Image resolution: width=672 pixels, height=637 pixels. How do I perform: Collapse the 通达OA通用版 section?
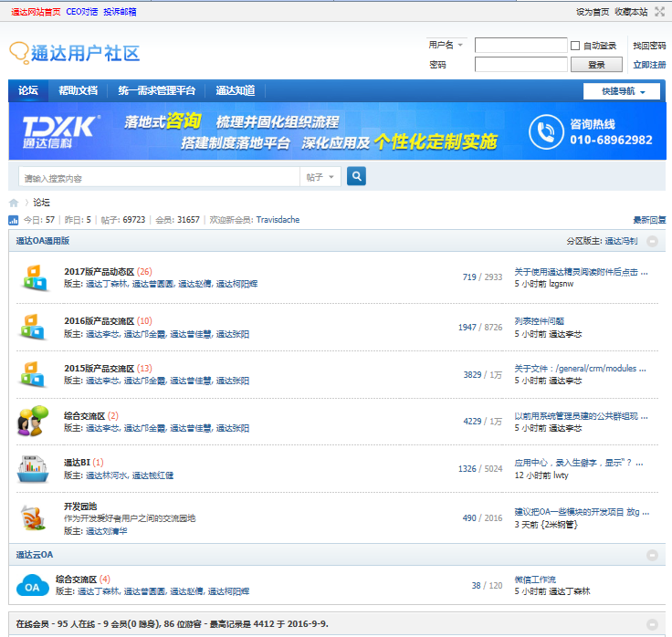coord(652,241)
